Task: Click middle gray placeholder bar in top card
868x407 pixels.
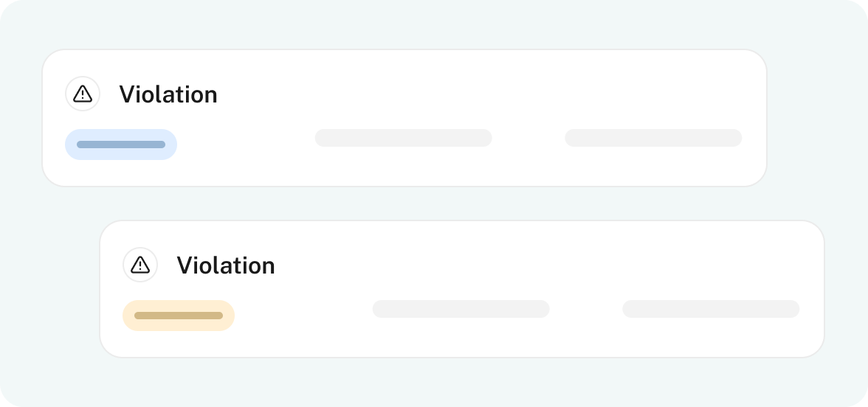Action: point(404,138)
